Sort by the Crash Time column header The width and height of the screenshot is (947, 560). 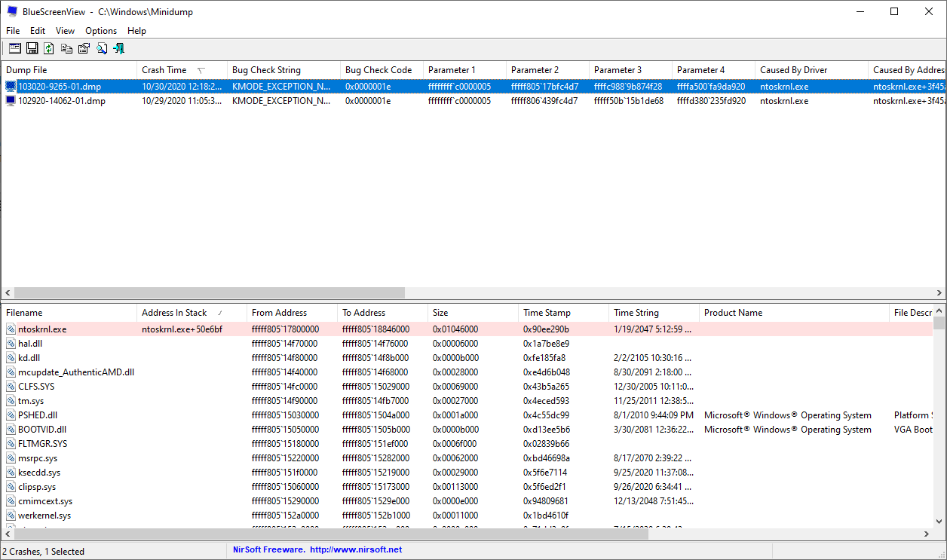[x=182, y=70]
